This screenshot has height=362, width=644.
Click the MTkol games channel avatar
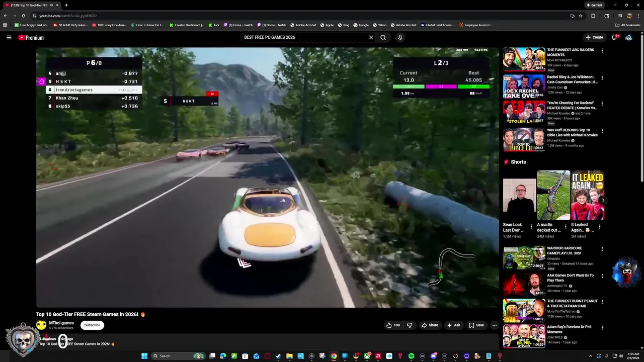41,325
